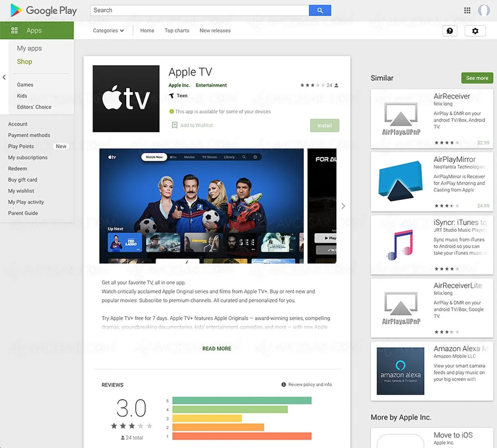This screenshot has height=448, width=497.
Task: Click the 2-star orange rating bar
Action: coord(218,427)
